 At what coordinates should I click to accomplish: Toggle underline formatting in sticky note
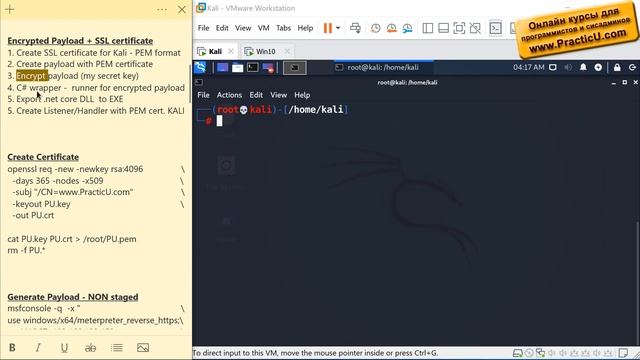[x=64, y=348]
